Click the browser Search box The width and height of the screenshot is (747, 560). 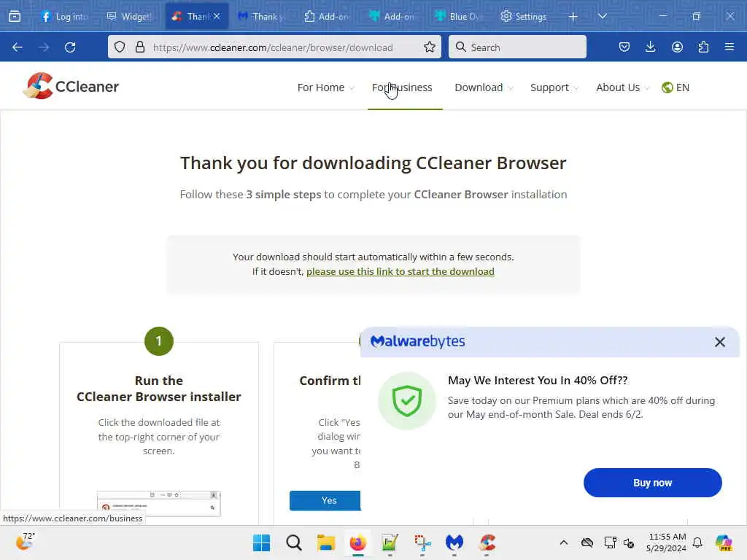pos(517,47)
